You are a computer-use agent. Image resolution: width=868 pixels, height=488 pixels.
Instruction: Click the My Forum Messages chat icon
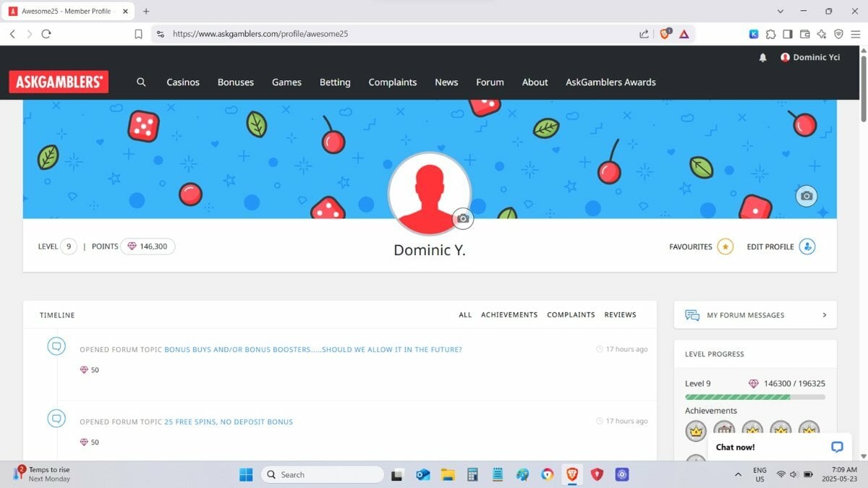692,315
